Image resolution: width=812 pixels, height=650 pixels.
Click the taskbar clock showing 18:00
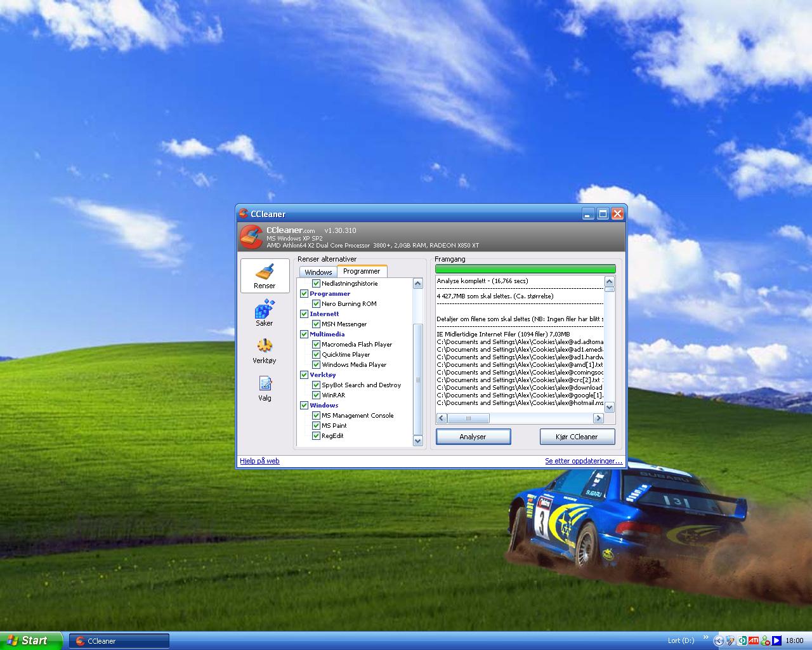point(794,641)
